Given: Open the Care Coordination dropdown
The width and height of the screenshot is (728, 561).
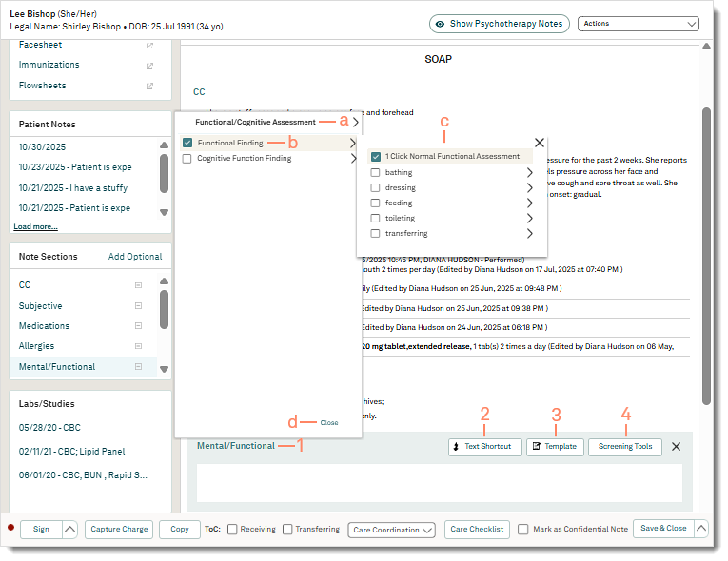Looking at the screenshot, I should [x=393, y=530].
